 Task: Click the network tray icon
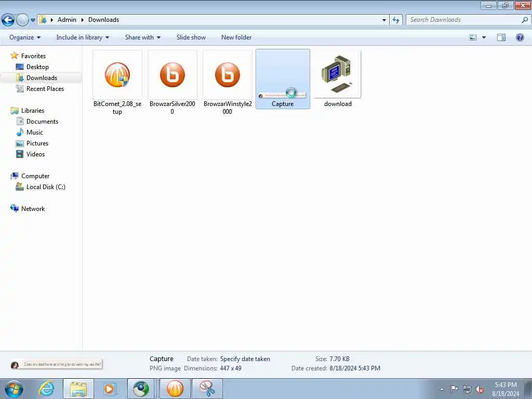(x=467, y=389)
